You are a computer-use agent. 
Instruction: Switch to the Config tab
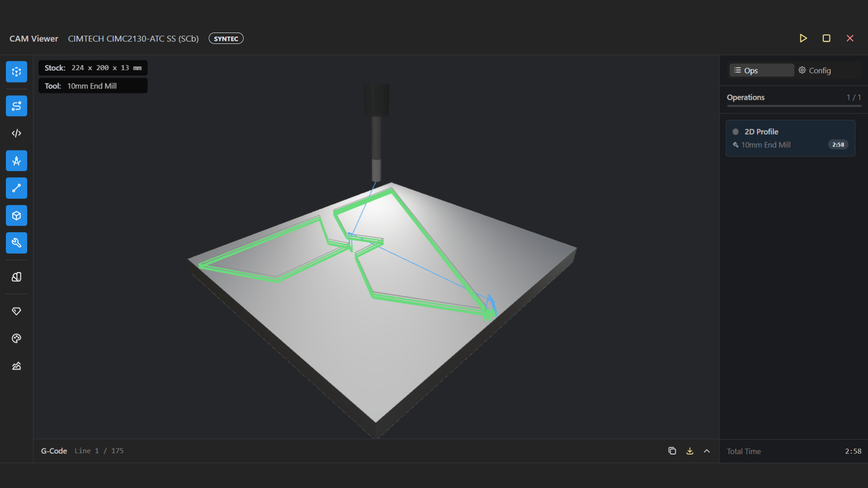click(815, 70)
